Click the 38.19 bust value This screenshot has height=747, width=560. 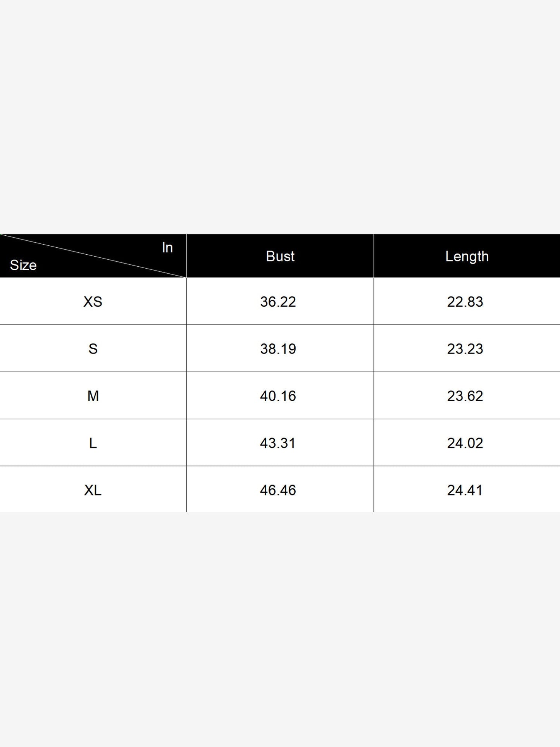point(278,349)
